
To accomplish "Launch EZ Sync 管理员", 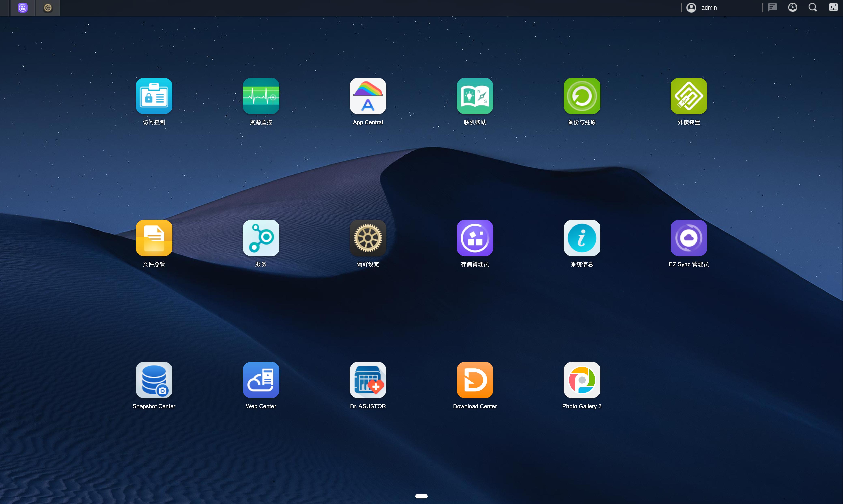I will click(x=689, y=238).
